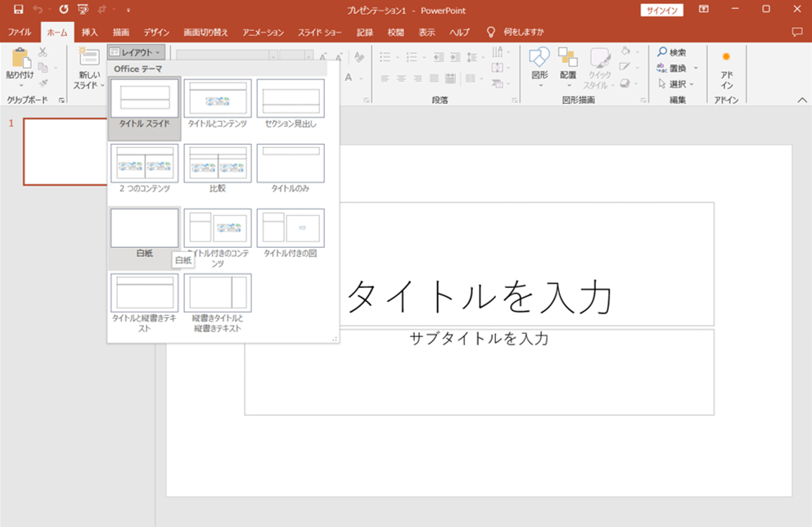Open the Replace (置換) dropdown arrow
The image size is (812, 527).
(x=697, y=68)
